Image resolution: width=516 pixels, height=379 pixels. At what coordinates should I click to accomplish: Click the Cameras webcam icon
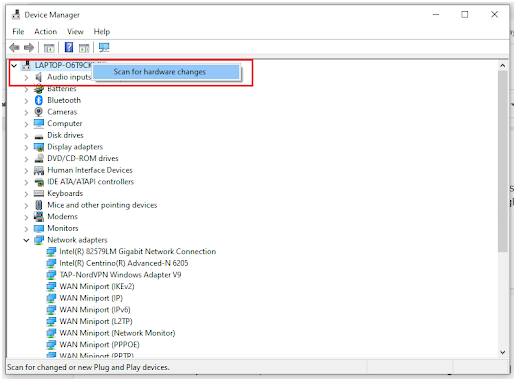click(x=39, y=112)
